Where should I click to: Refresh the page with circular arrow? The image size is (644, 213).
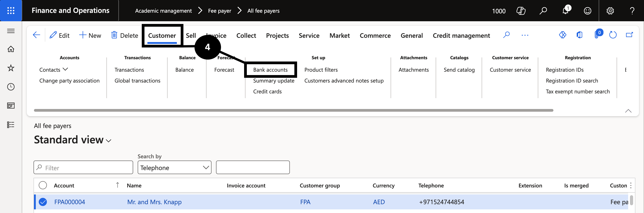[x=613, y=35]
